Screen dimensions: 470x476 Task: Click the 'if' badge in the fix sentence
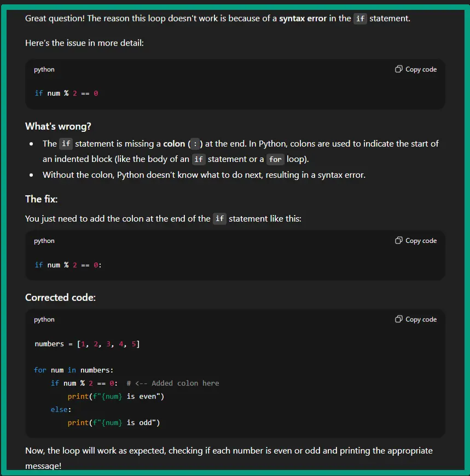[x=219, y=218]
